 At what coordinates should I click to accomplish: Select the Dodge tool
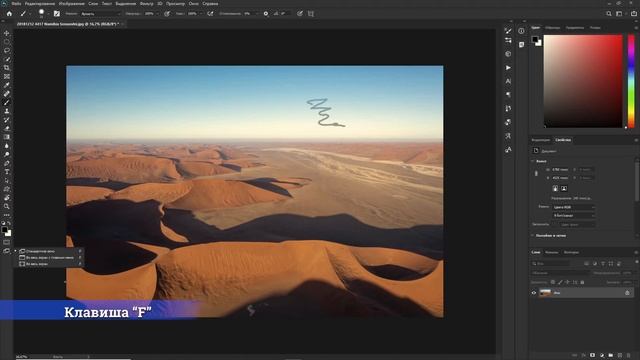(x=7, y=154)
